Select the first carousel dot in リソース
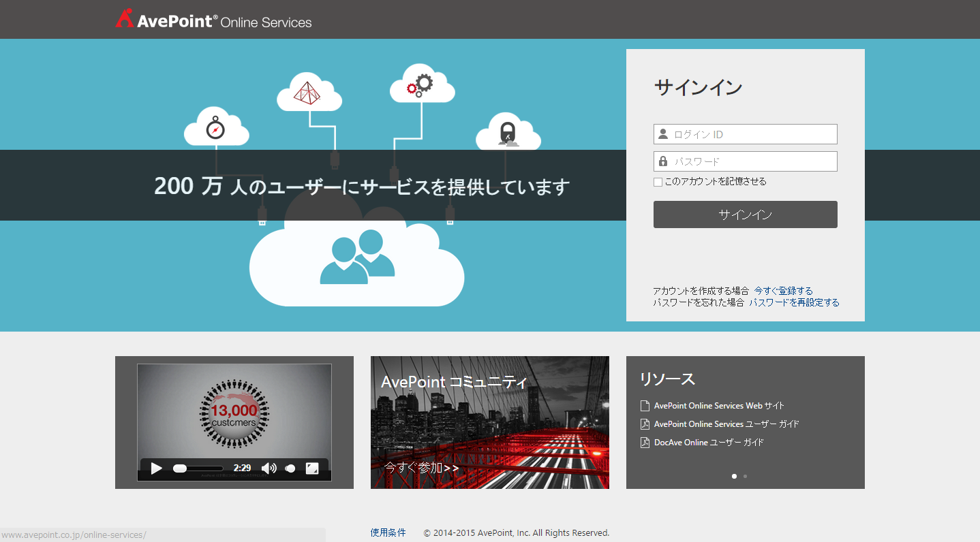This screenshot has height=542, width=980. (734, 477)
